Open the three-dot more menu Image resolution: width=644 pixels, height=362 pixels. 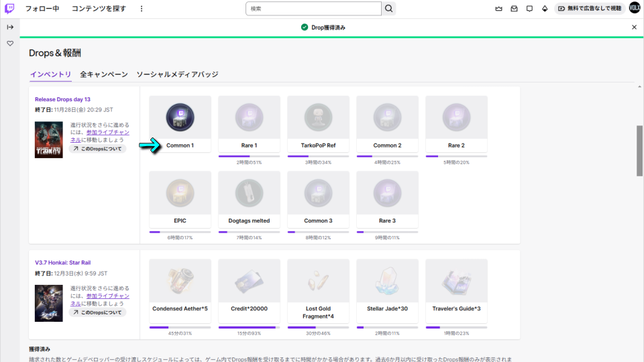click(142, 9)
